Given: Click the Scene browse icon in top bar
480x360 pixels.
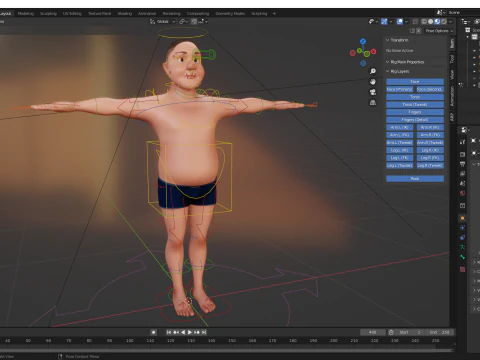Looking at the screenshot, I should [441, 12].
